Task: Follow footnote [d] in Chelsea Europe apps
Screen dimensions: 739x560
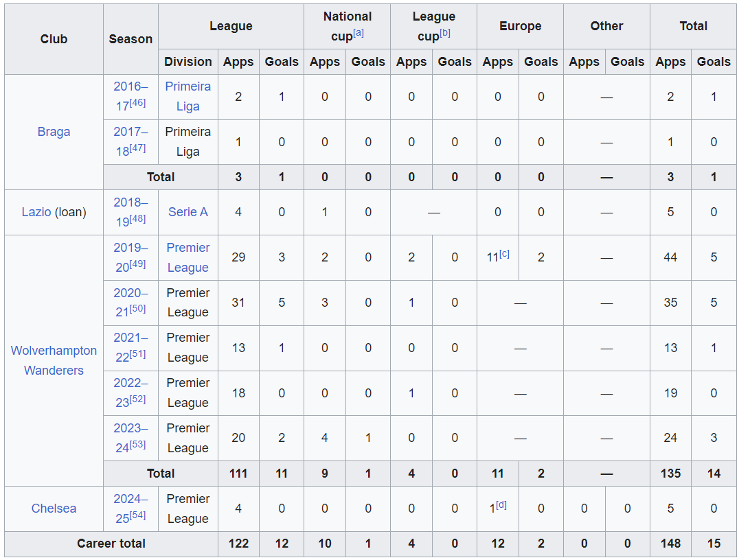Action: click(x=501, y=505)
